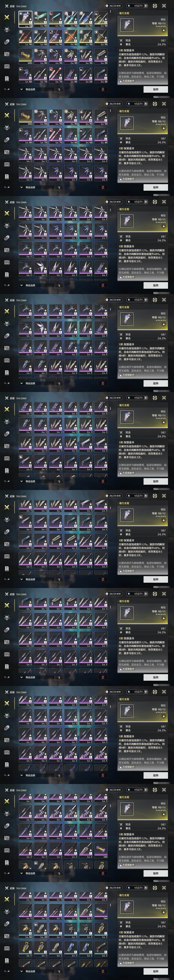Select the crossed-swords weapons tab in topmost panel
This screenshot has height=980, width=174.
[7, 17]
